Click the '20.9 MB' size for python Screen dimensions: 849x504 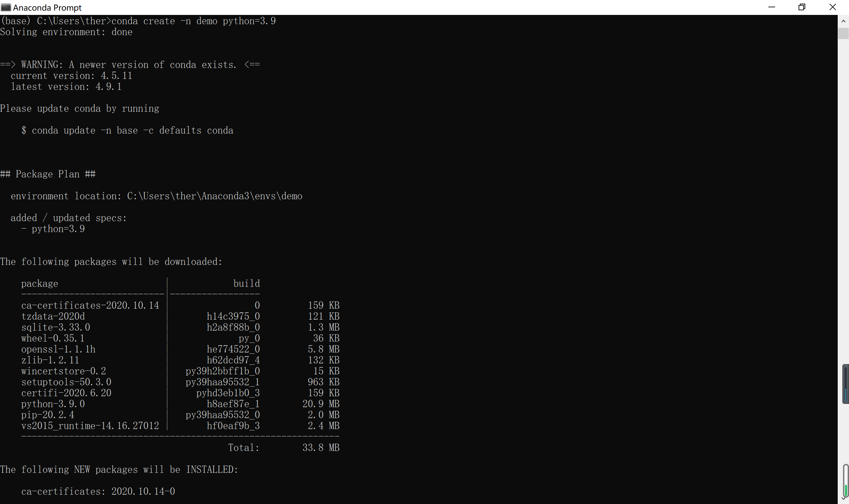[321, 404]
